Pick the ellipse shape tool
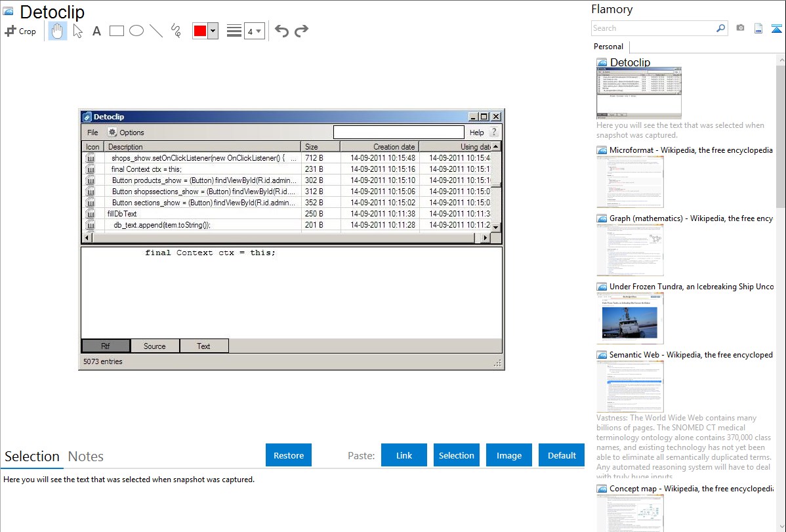The width and height of the screenshot is (786, 532). pos(136,31)
